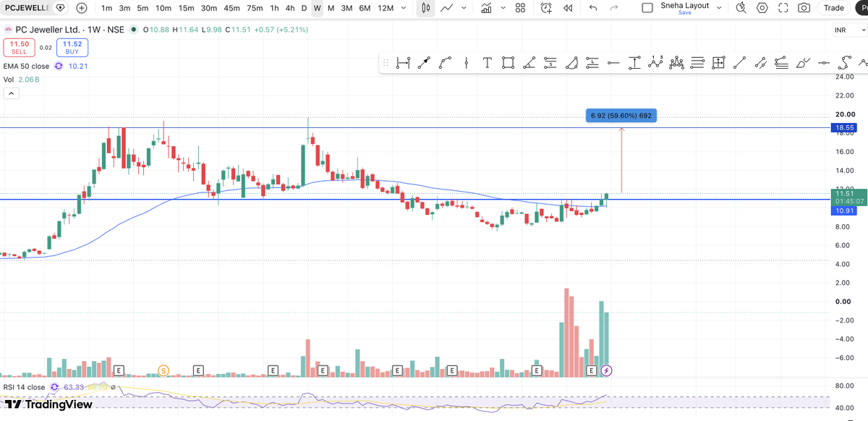Click the orange S split marker

click(x=163, y=370)
